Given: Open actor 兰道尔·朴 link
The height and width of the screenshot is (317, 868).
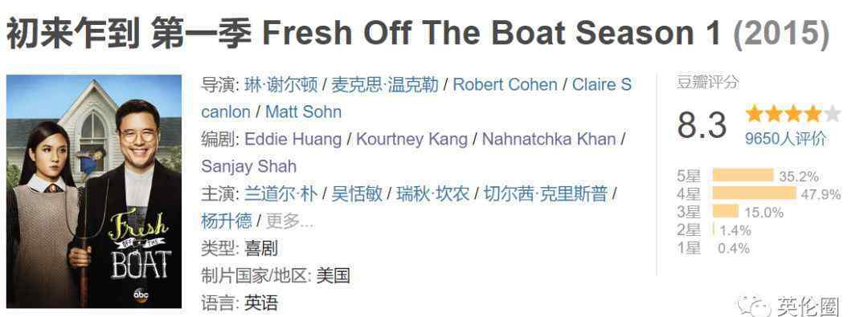Looking at the screenshot, I should tap(281, 193).
